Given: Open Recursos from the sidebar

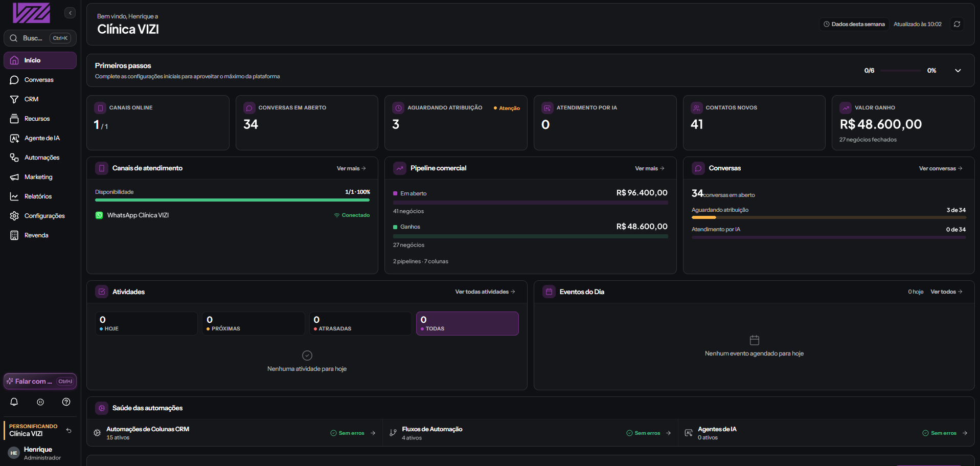Looking at the screenshot, I should point(40,119).
